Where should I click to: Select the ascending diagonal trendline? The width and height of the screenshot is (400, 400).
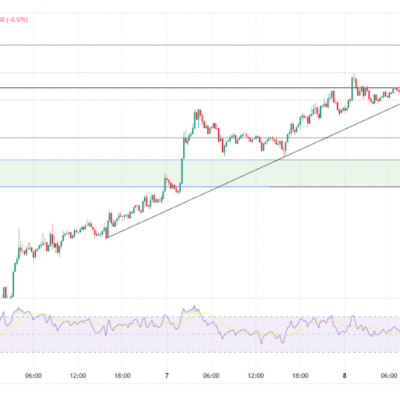pyautogui.click(x=253, y=171)
